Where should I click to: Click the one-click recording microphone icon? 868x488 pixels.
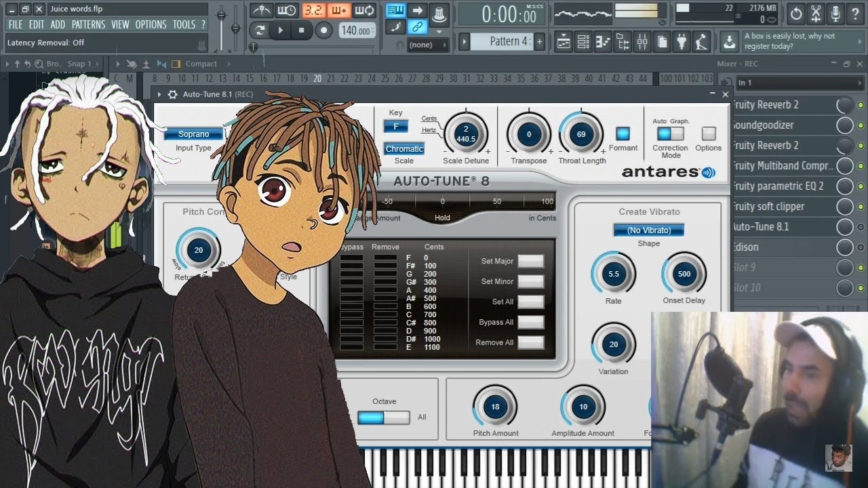[x=836, y=13]
